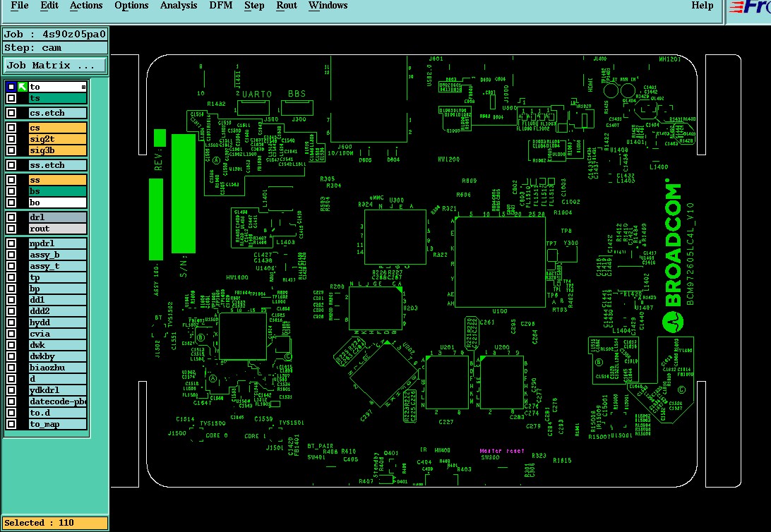Image resolution: width=771 pixels, height=532 pixels.
Task: Open the File menu
Action: (x=20, y=6)
